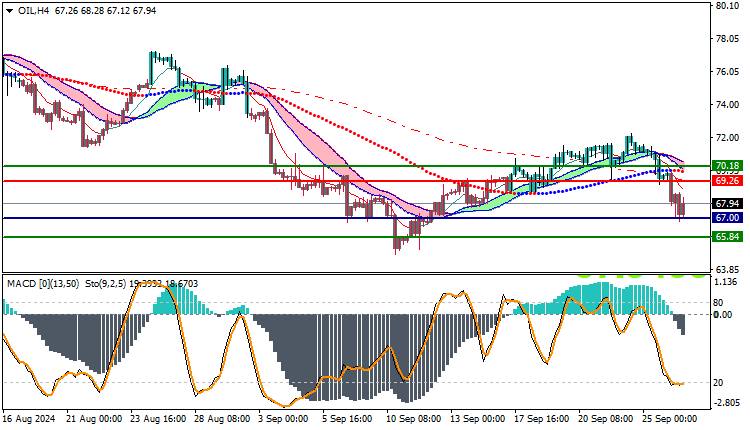Click the 63.85 price axis value
Image resolution: width=750 pixels, height=430 pixels.
728,269
